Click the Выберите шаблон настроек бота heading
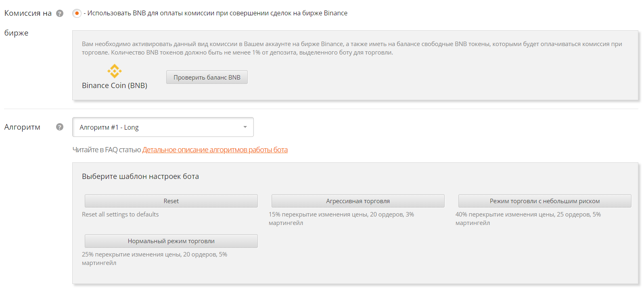The height and width of the screenshot is (290, 644). [x=140, y=177]
